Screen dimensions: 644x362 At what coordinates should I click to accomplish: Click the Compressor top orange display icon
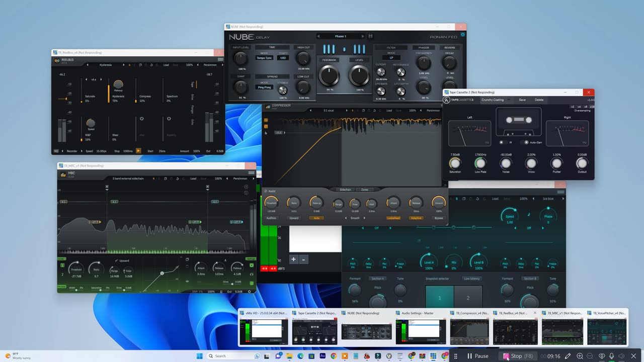(266, 120)
